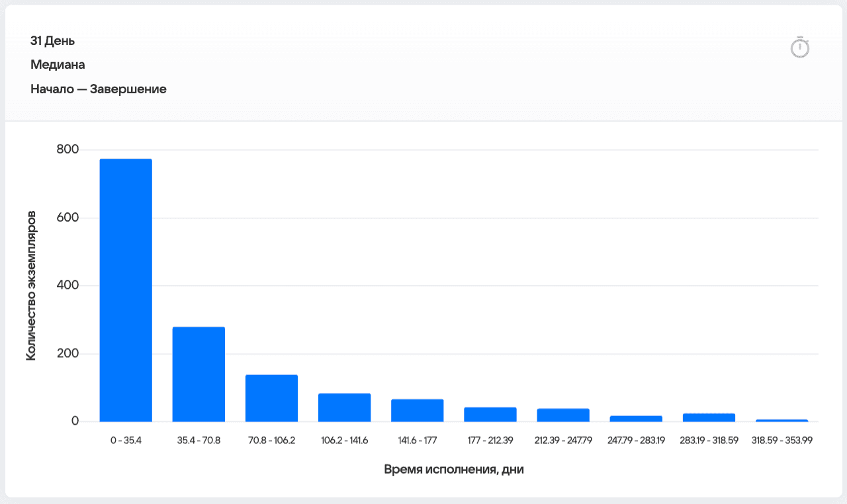Image resolution: width=847 pixels, height=504 pixels.
Task: Select the 212.39 - 247.79 histogram bar
Action: point(563,415)
